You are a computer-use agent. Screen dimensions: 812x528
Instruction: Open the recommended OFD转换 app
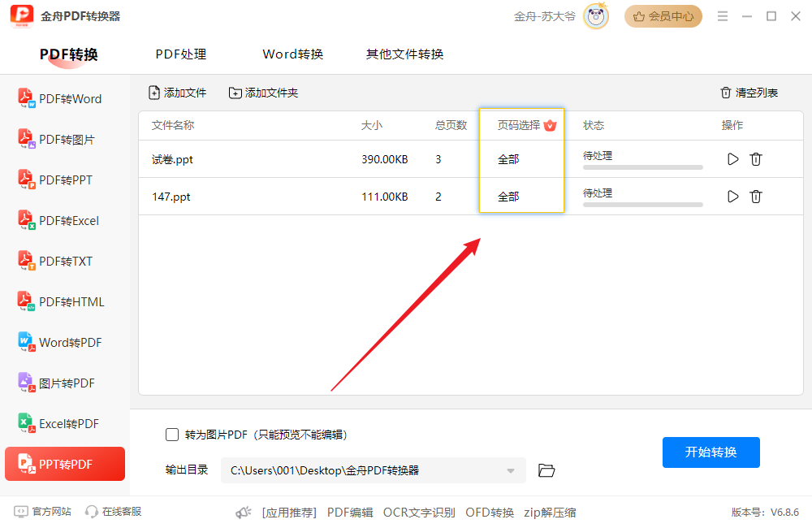click(x=490, y=513)
